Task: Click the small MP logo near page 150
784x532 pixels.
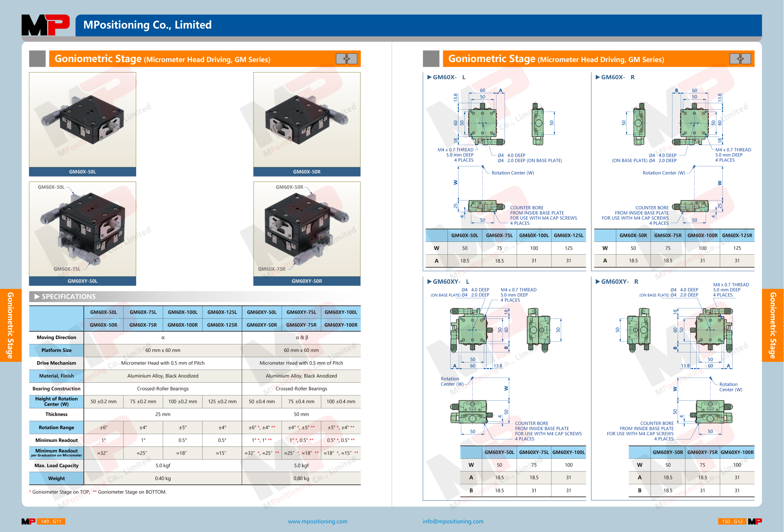Action: tap(755, 521)
